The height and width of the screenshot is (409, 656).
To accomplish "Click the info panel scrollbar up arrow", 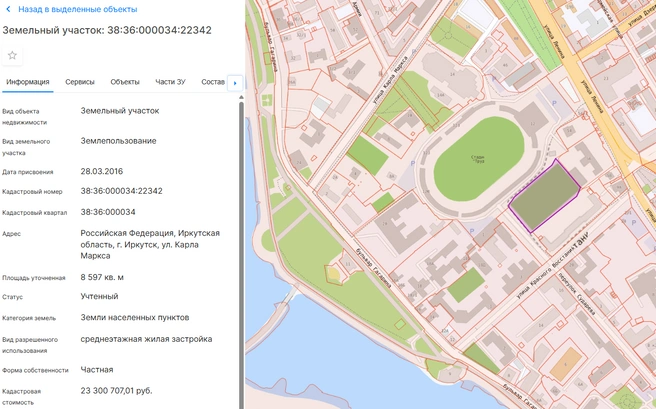I will (241, 97).
